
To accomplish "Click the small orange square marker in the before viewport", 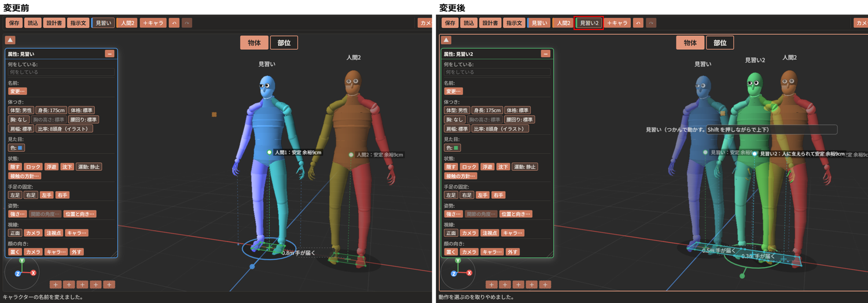I will click(214, 115).
